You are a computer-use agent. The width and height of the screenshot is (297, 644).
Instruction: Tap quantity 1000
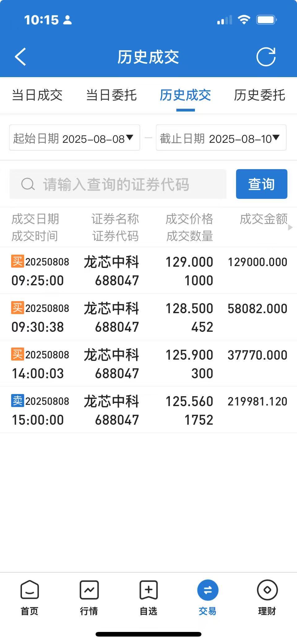click(199, 281)
